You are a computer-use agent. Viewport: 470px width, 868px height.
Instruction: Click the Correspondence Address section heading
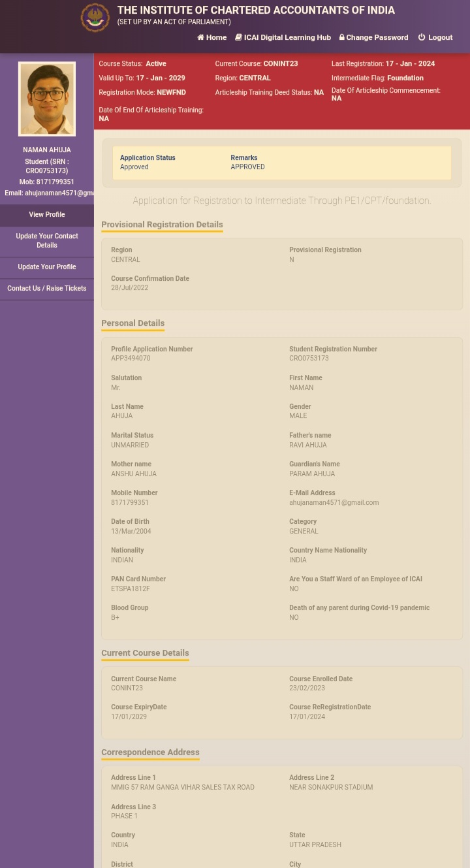150,752
